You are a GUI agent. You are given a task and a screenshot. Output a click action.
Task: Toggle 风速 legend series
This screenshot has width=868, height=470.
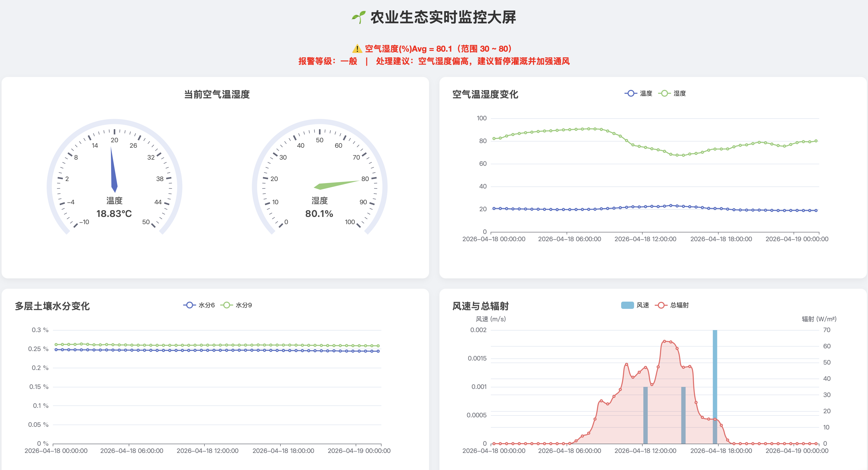pyautogui.click(x=635, y=305)
